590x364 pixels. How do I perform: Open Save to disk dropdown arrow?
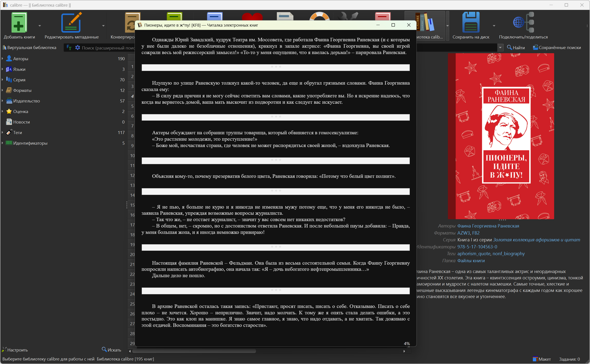coord(494,25)
